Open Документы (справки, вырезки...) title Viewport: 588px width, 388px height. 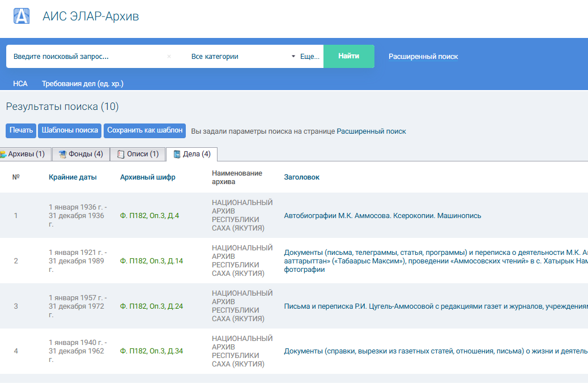[x=436, y=351]
